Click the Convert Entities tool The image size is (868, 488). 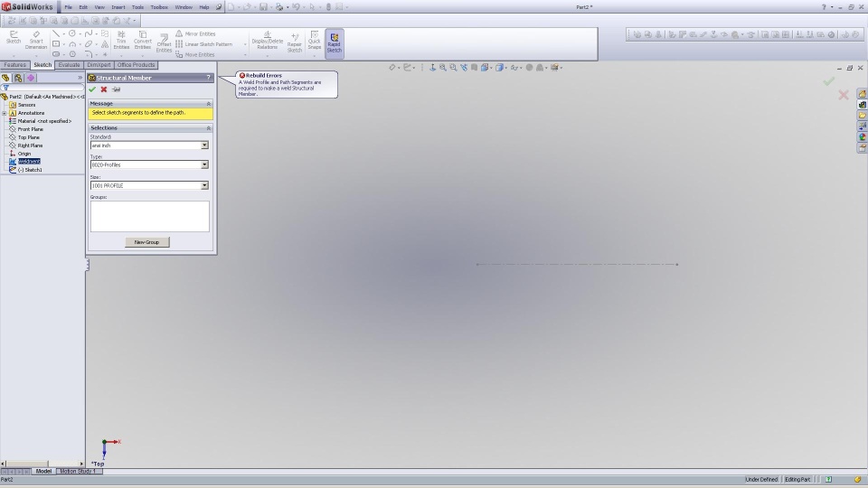pos(142,40)
